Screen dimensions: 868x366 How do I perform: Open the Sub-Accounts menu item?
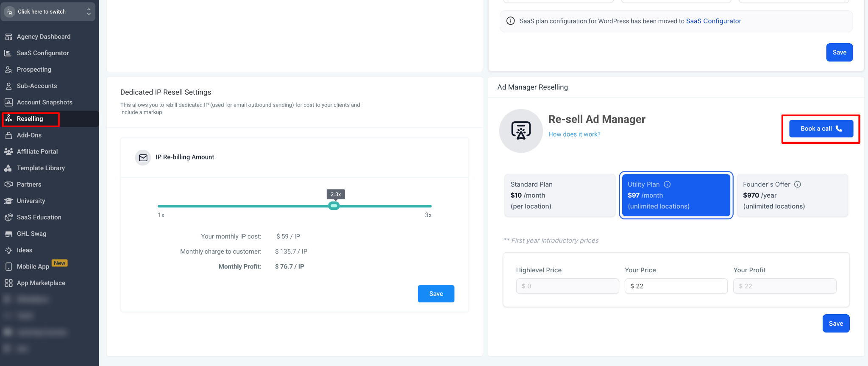[37, 86]
